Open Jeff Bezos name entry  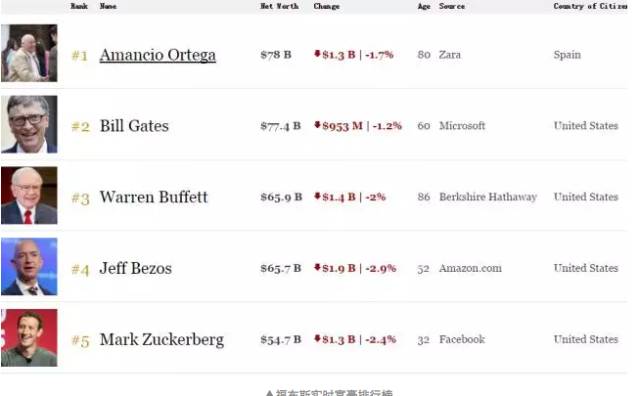[136, 268]
